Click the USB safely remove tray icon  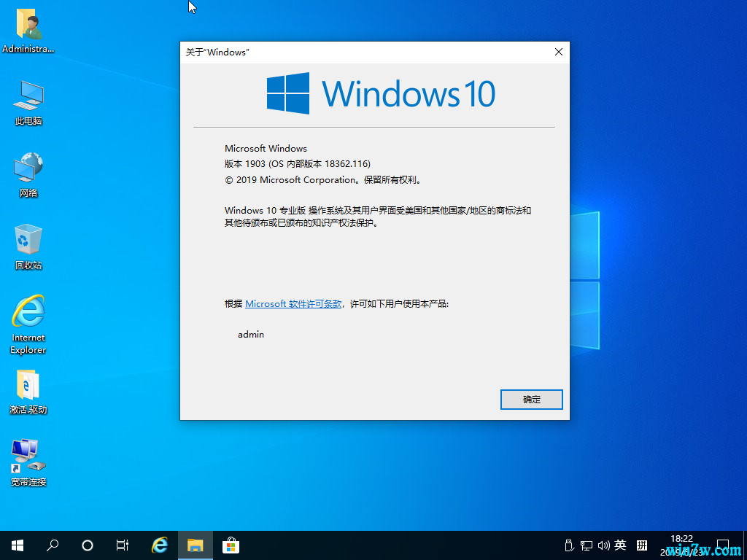tap(569, 545)
